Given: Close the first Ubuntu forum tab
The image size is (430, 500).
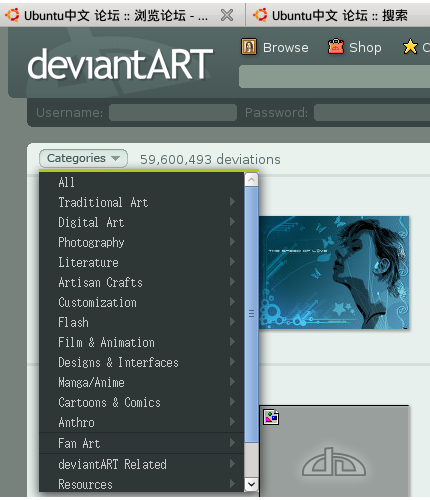Looking at the screenshot, I should pos(227,15).
